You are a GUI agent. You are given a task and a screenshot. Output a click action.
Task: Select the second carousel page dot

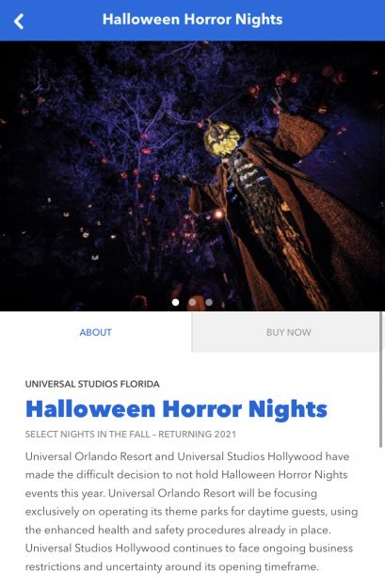[192, 302]
